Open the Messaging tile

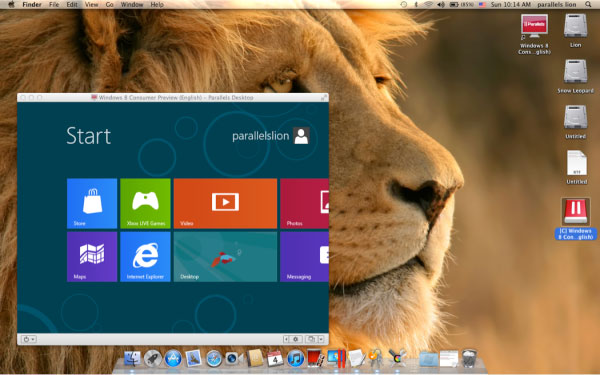(305, 257)
